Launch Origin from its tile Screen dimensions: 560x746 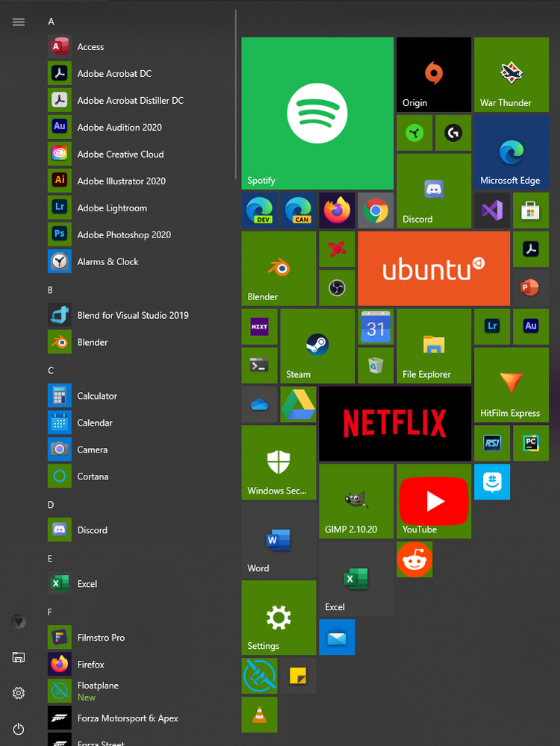pyautogui.click(x=434, y=75)
